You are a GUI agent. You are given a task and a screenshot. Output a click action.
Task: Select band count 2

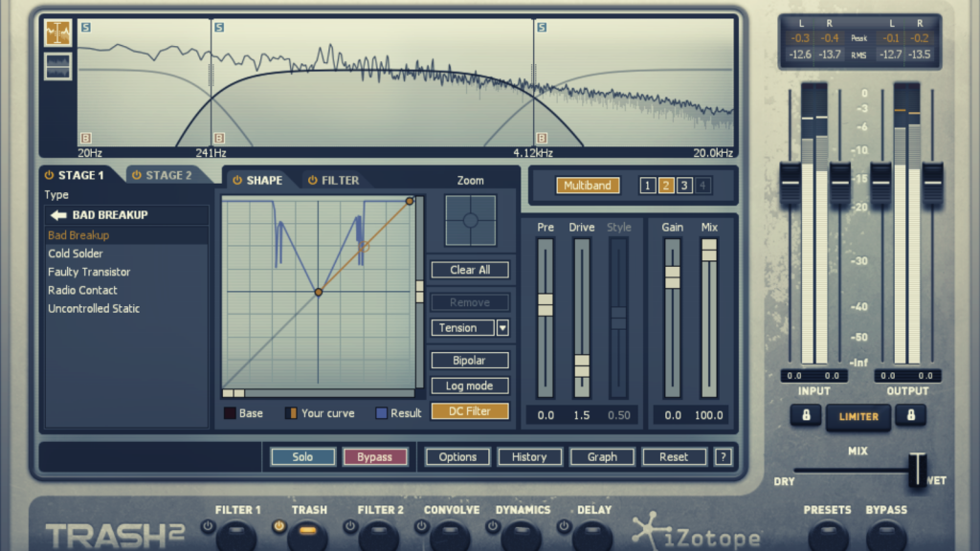pyautogui.click(x=666, y=186)
